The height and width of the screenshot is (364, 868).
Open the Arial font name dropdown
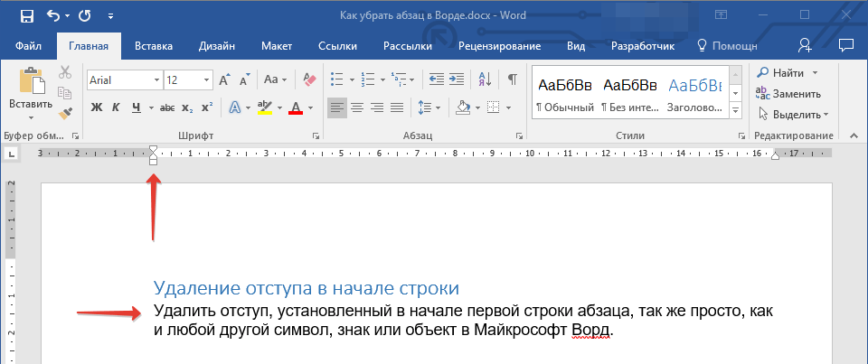157,80
